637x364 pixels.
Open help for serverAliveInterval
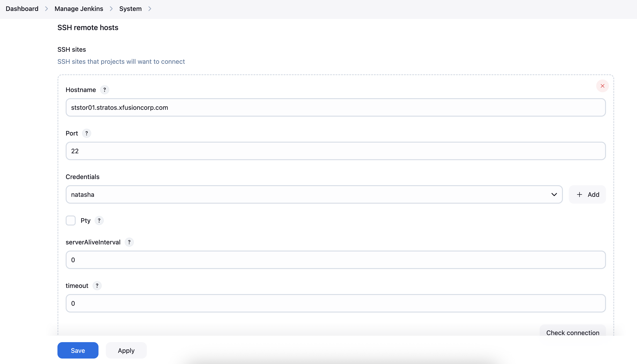[x=129, y=242]
